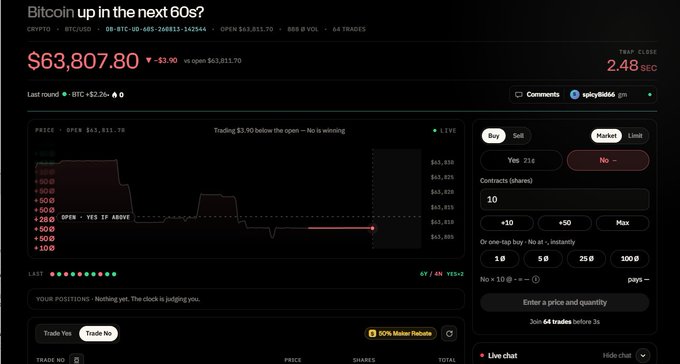The width and height of the screenshot is (680, 364).
Task: Collapse chat with the Hide chat chevron
Action: (643, 355)
